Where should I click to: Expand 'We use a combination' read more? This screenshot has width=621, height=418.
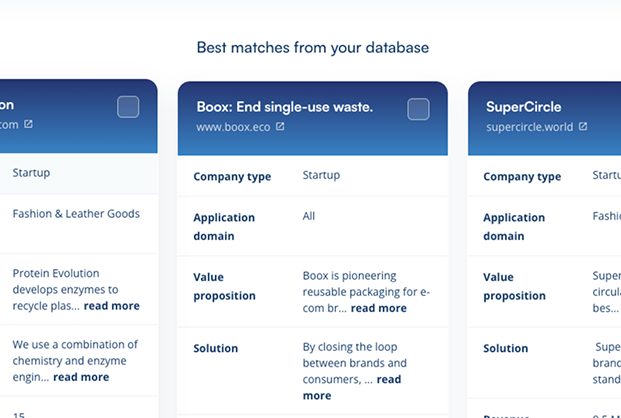[81, 377]
